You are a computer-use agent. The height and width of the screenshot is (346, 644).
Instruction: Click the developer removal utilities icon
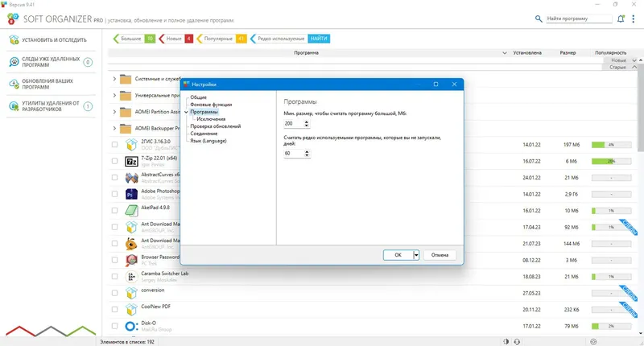pos(14,106)
